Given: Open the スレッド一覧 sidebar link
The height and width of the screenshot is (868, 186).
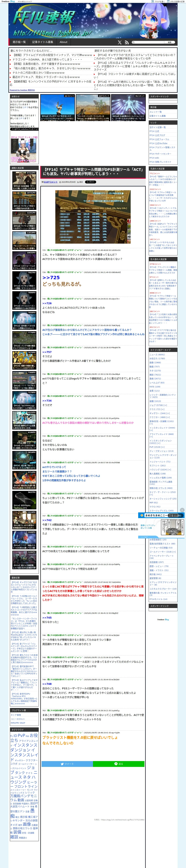Looking at the screenshot, I should click(x=156, y=112).
